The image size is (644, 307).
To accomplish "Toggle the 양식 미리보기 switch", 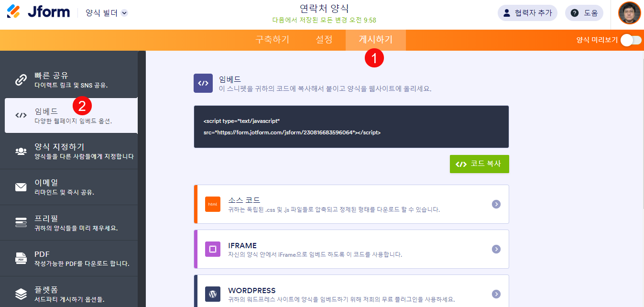I will pos(631,40).
